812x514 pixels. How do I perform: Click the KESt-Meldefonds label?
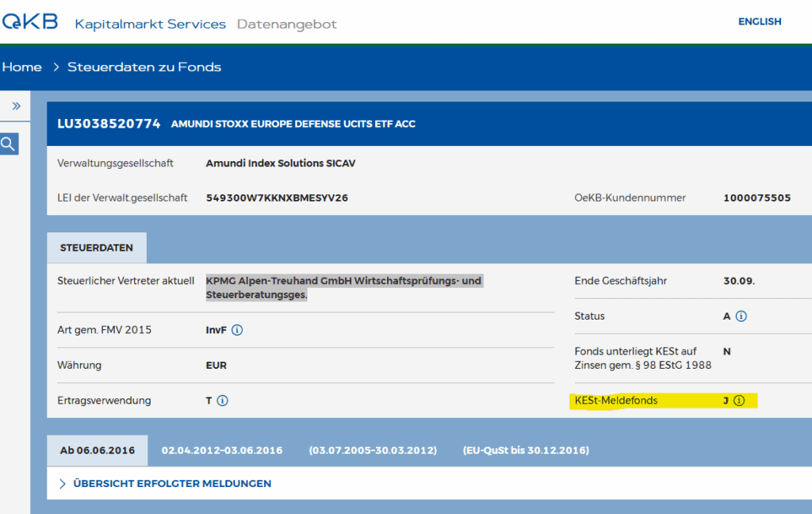tap(615, 401)
